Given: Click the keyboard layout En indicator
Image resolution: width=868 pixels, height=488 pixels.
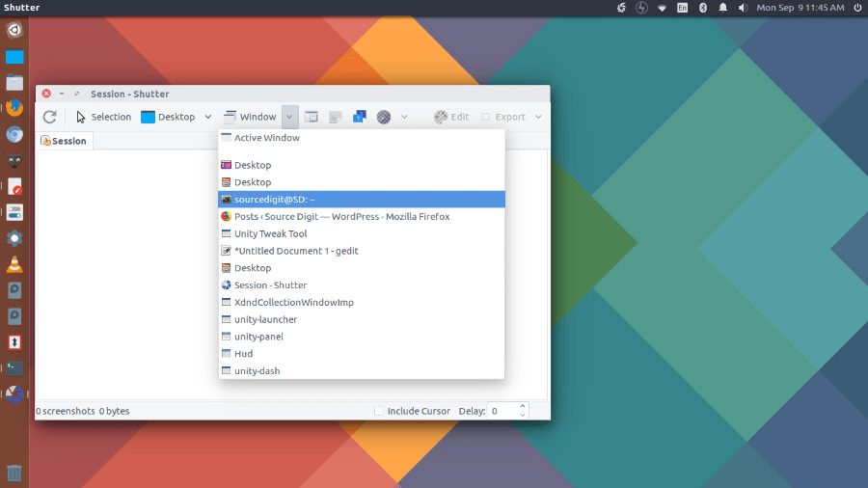Looking at the screenshot, I should 682,8.
